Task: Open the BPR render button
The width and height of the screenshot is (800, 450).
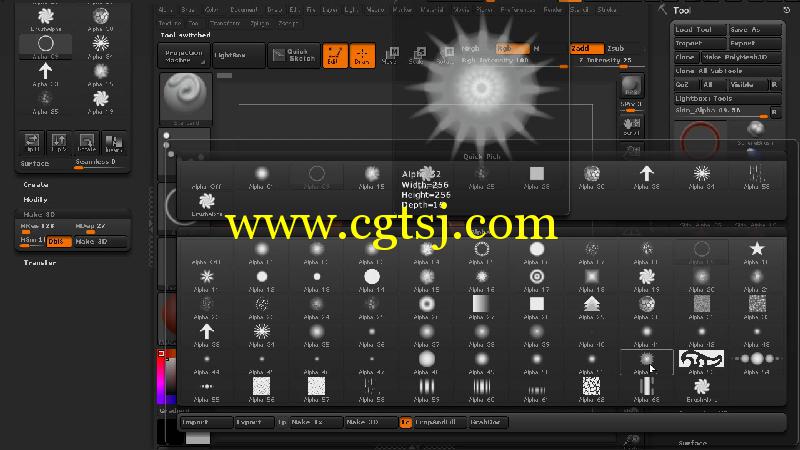Action: [631, 86]
